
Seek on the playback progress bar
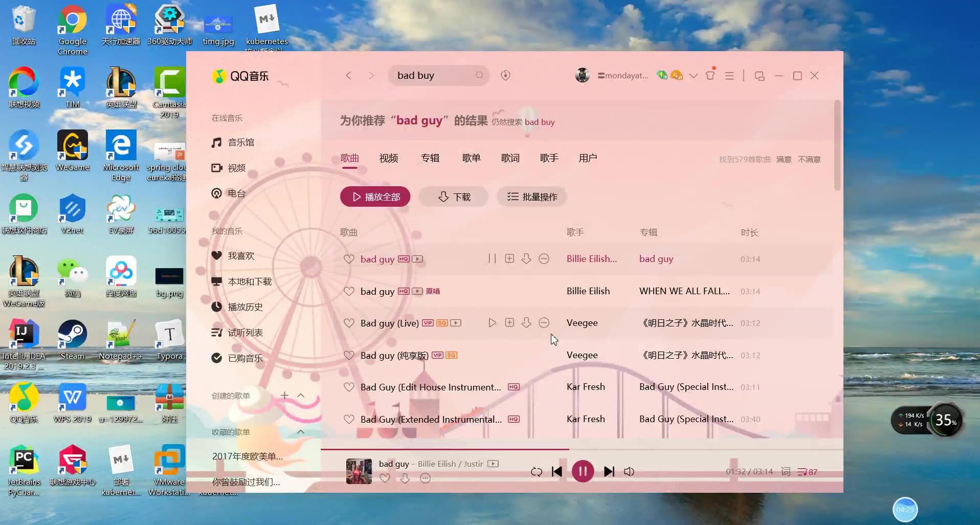[582, 449]
